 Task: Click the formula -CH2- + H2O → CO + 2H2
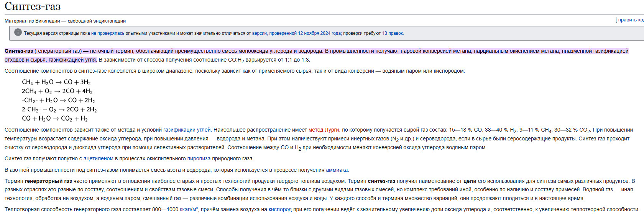click(58, 100)
